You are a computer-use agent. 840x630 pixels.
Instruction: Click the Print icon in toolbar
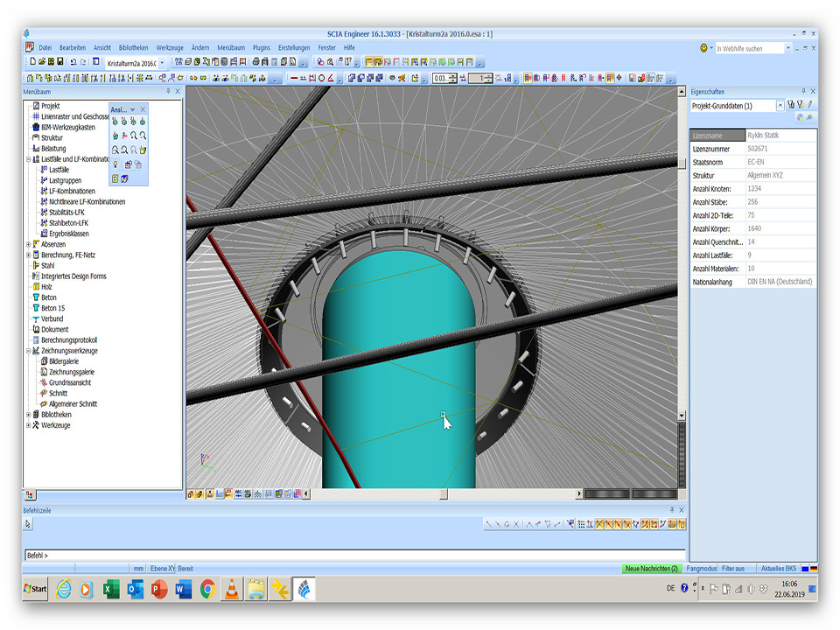255,62
